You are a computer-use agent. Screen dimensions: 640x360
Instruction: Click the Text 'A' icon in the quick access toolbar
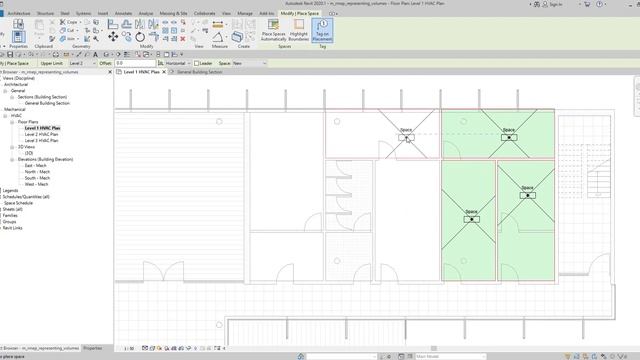pos(96,54)
